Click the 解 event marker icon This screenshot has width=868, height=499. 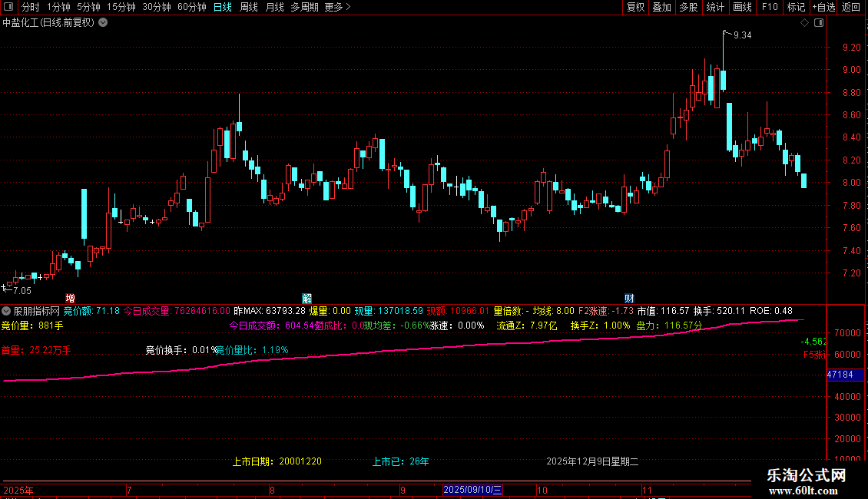coord(306,298)
